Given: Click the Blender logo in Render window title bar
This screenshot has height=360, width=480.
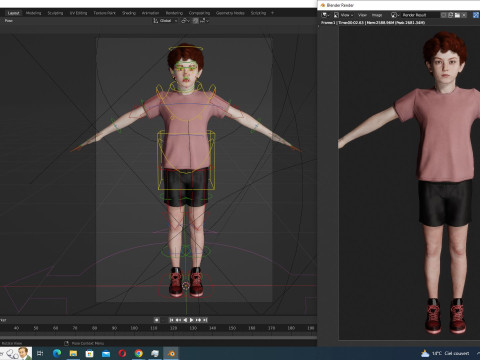Looking at the screenshot, I should pyautogui.click(x=322, y=5).
